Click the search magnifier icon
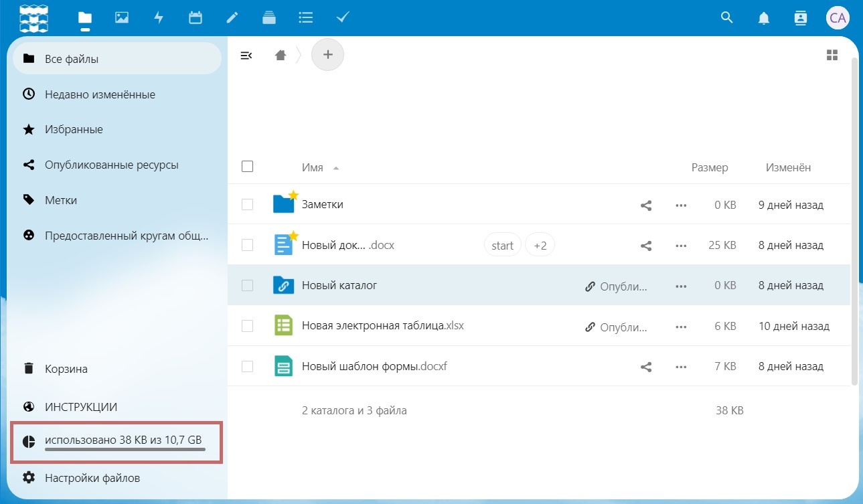 (727, 18)
